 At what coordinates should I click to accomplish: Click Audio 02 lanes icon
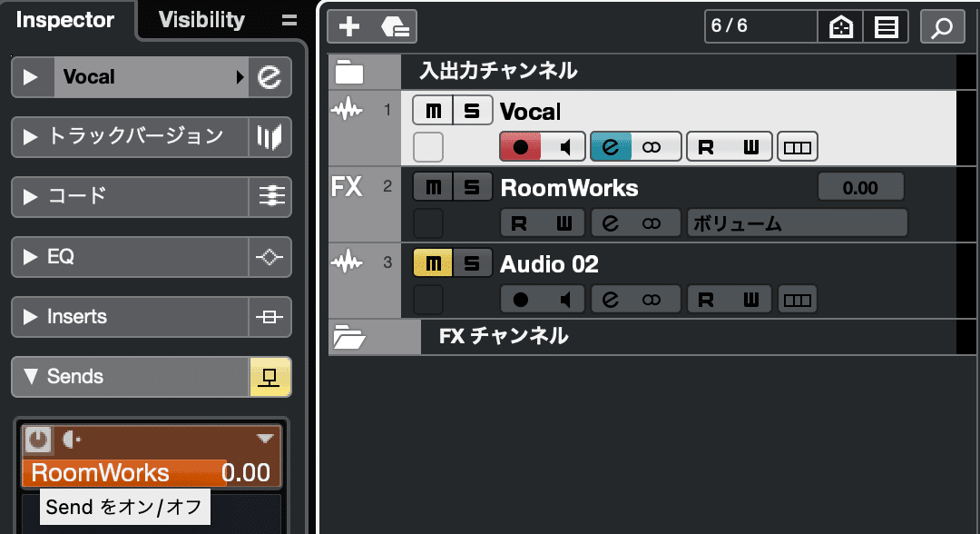click(797, 300)
